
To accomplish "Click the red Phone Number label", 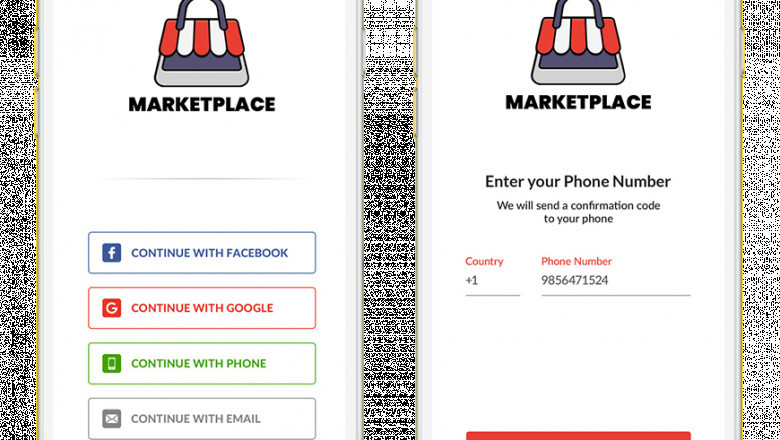I will (x=576, y=261).
